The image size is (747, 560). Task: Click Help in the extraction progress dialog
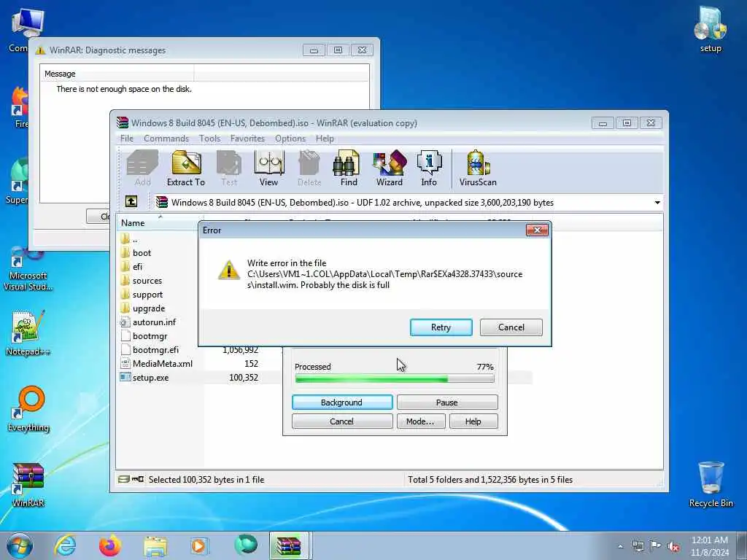point(473,421)
